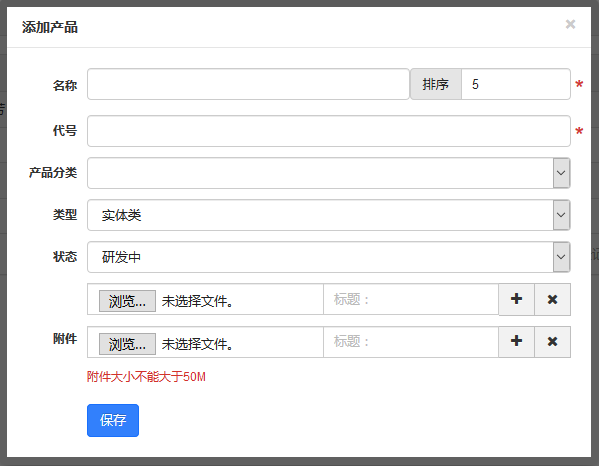Click the 代号 input field
This screenshot has width=599, height=466.
point(329,131)
